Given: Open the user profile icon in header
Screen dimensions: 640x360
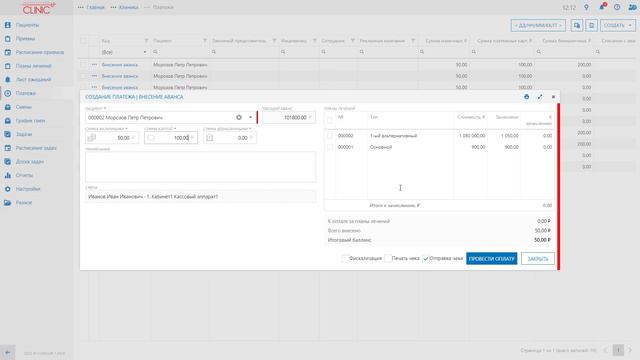Looking at the screenshot, I should click(x=632, y=7).
